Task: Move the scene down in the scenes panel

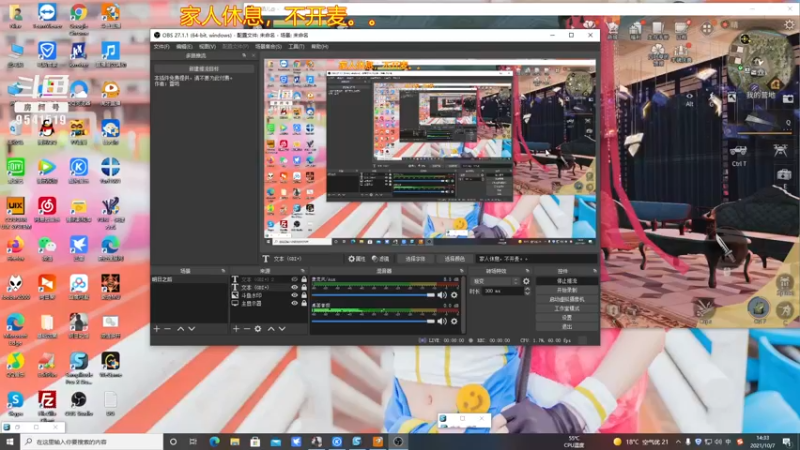Action: [x=192, y=329]
